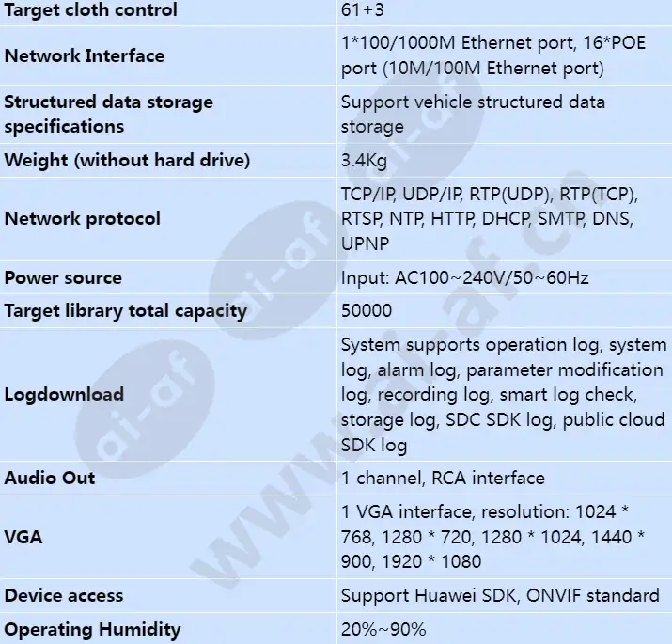Click the Network Interface row label
The image size is (672, 644).
[85, 55]
